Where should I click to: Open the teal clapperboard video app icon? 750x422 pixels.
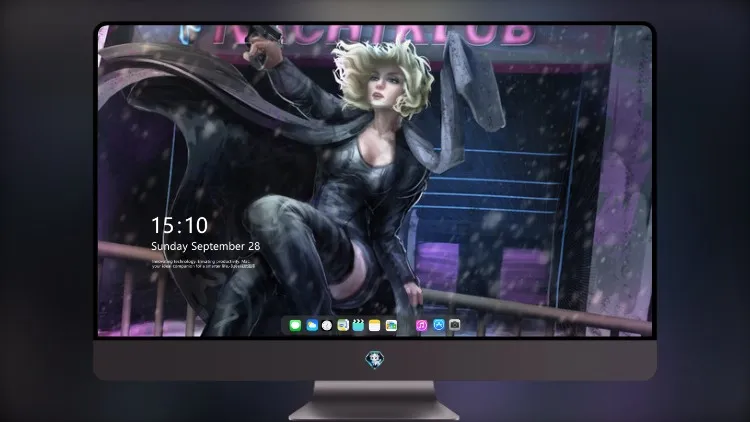[x=358, y=326]
